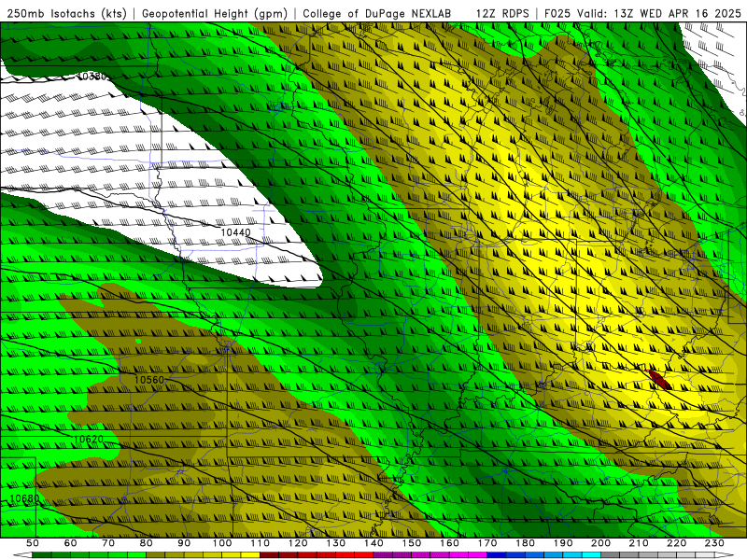Click the 190 knot legend scale label
The height and width of the screenshot is (560, 747).
click(x=563, y=543)
